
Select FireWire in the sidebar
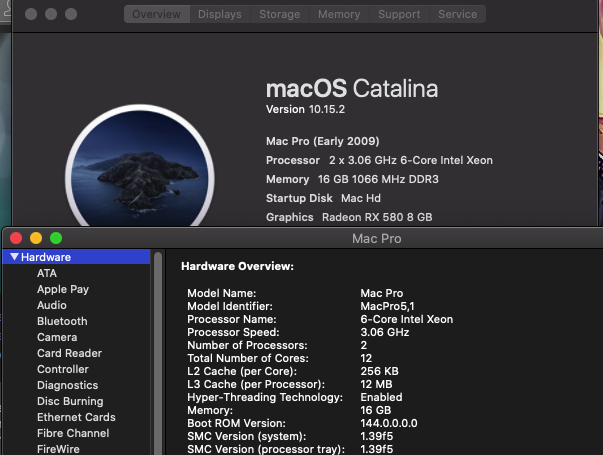[58, 449]
